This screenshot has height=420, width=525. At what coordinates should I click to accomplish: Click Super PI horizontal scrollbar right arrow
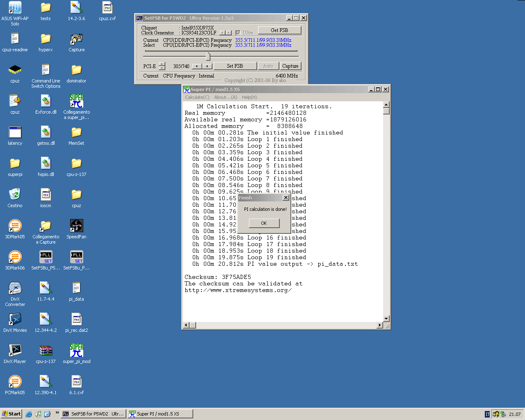[x=379, y=325]
